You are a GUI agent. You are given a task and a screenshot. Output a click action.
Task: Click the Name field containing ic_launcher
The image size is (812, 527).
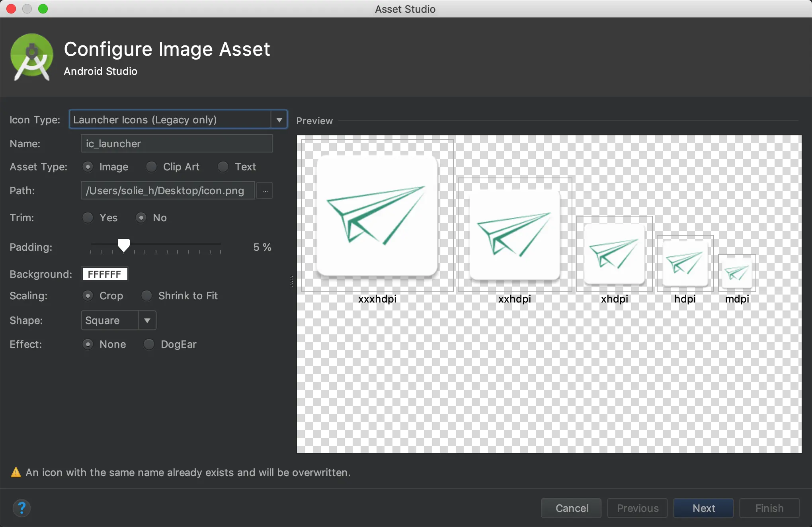pos(177,143)
